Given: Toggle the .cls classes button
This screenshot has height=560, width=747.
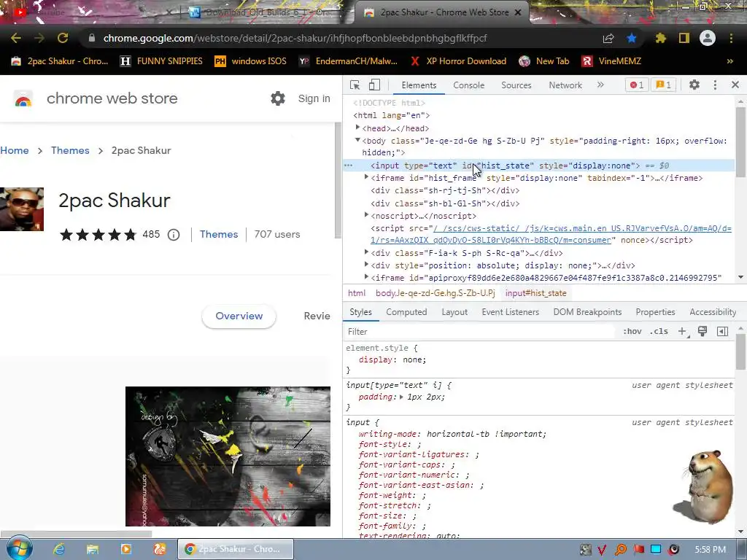Looking at the screenshot, I should 659,332.
